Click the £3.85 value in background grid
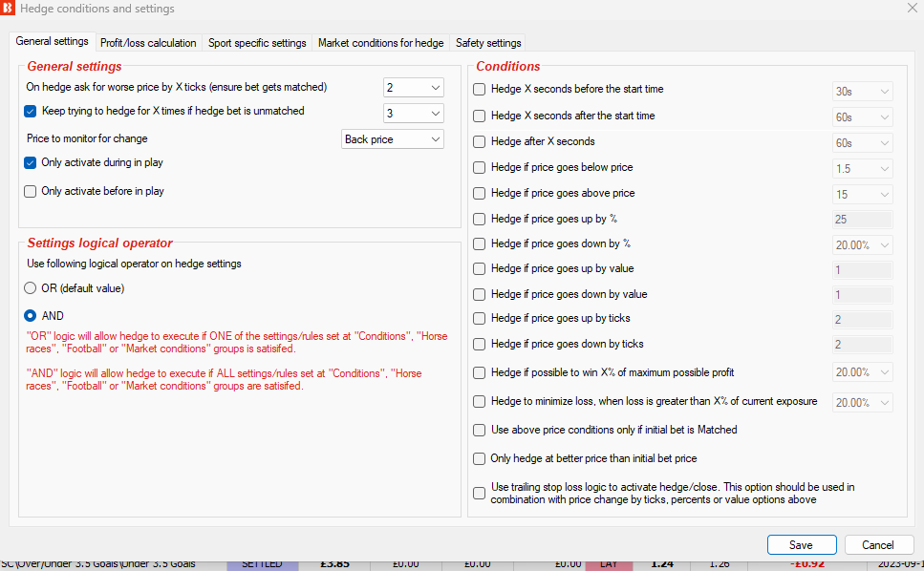Image resolution: width=924 pixels, height=571 pixels. 334,564
